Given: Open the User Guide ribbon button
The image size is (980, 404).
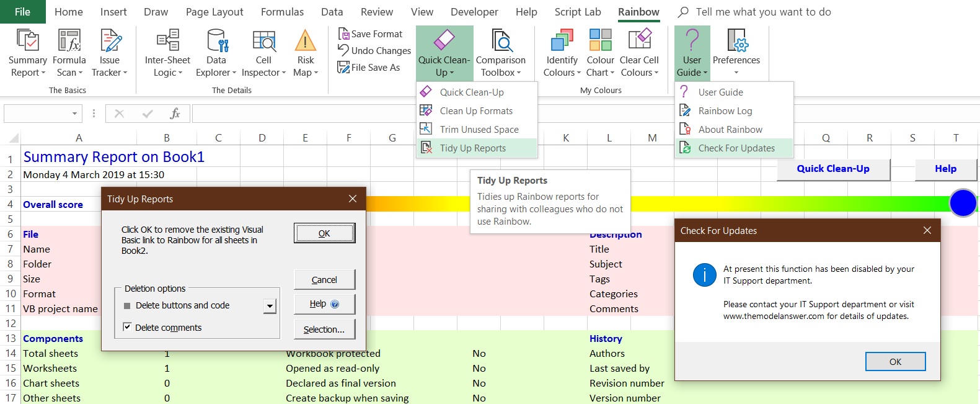Looking at the screenshot, I should click(692, 53).
